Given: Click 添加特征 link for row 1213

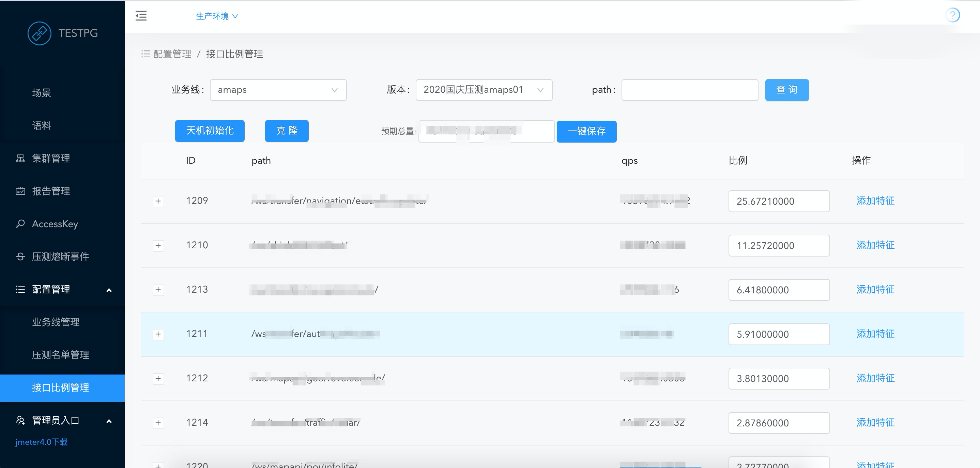Looking at the screenshot, I should [x=875, y=289].
